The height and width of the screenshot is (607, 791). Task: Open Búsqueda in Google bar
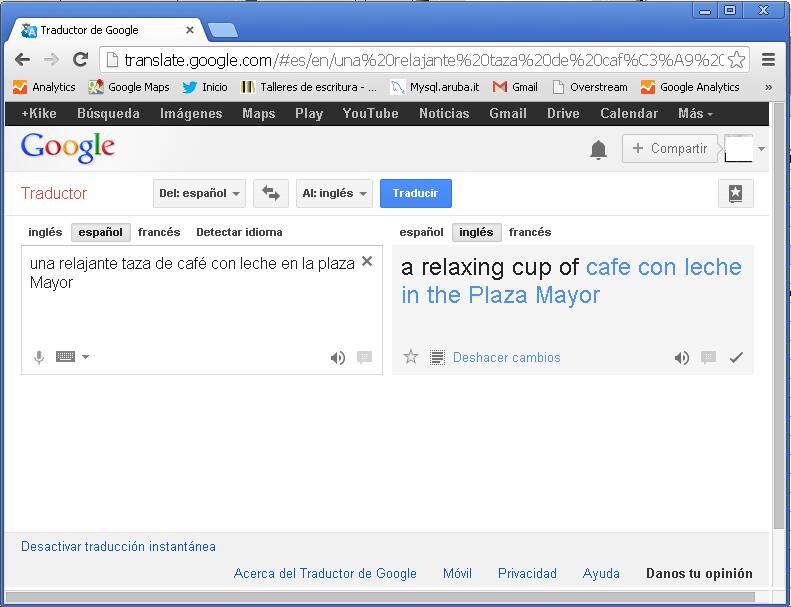[x=108, y=114]
